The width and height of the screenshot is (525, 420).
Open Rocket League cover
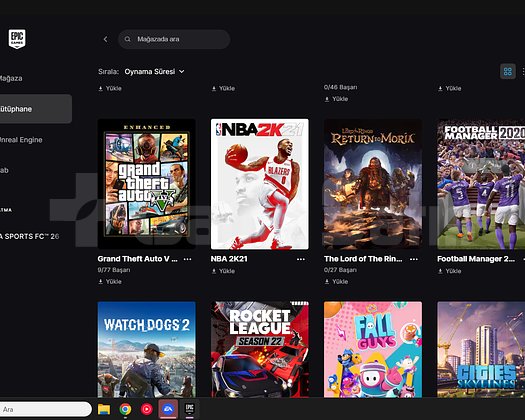coord(260,349)
